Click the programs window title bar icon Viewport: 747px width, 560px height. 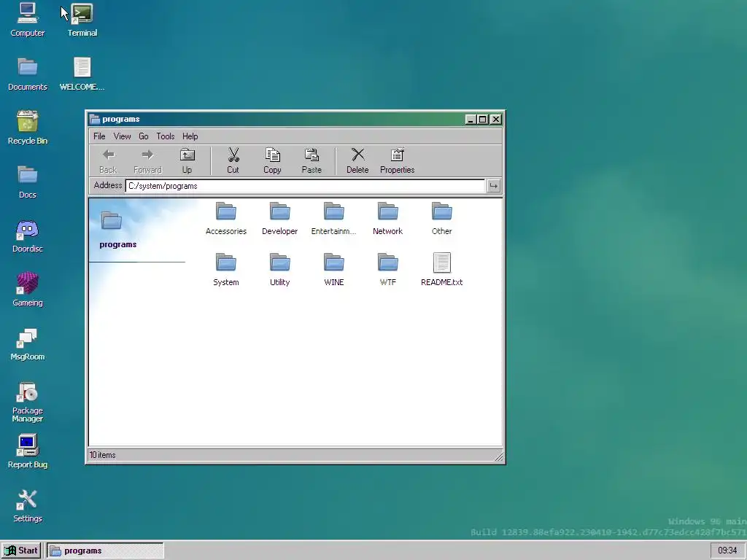(x=95, y=119)
